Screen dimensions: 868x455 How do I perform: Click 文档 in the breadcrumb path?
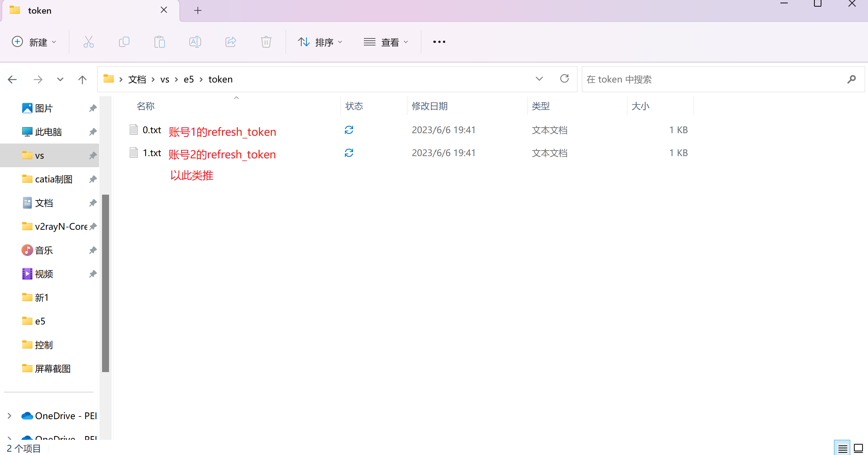[137, 80]
